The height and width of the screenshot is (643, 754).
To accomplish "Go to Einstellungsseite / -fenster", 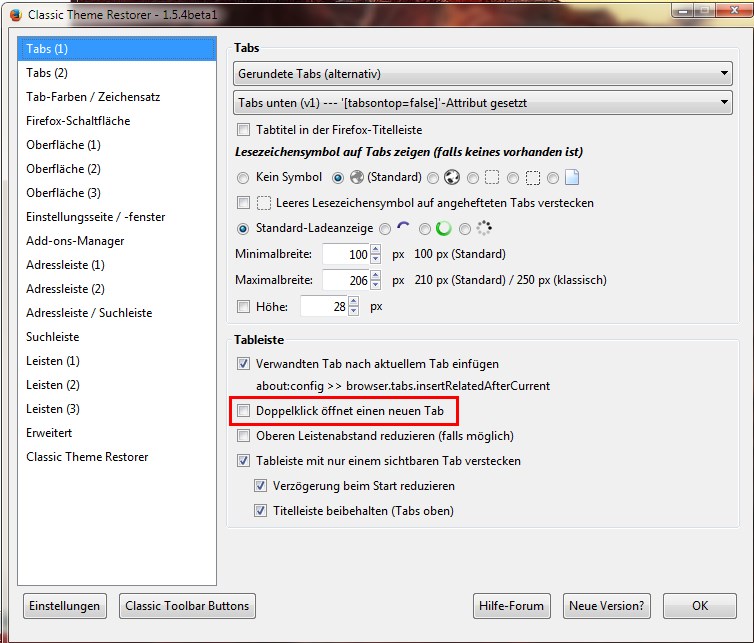I will 117,217.
